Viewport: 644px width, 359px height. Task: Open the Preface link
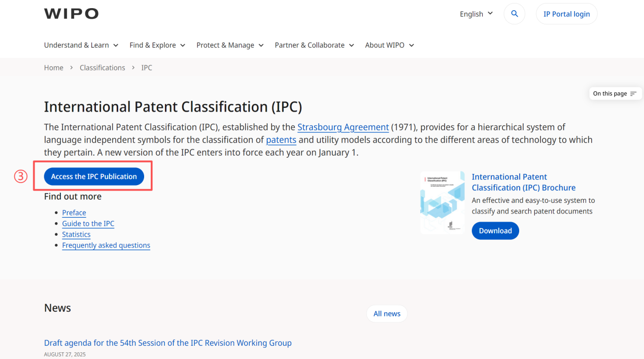coord(74,213)
